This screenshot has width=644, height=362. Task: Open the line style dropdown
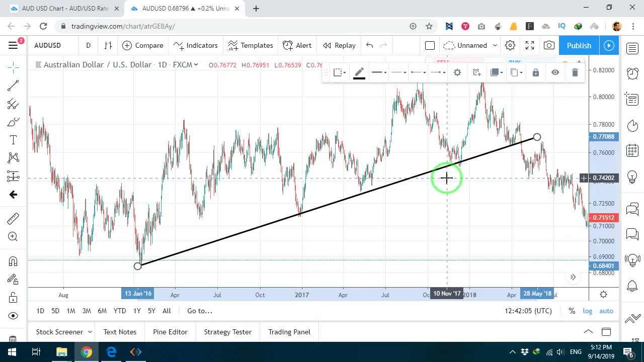point(398,72)
